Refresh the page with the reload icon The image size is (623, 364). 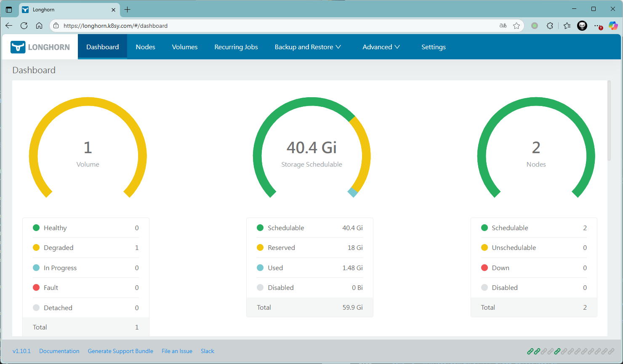pos(24,26)
